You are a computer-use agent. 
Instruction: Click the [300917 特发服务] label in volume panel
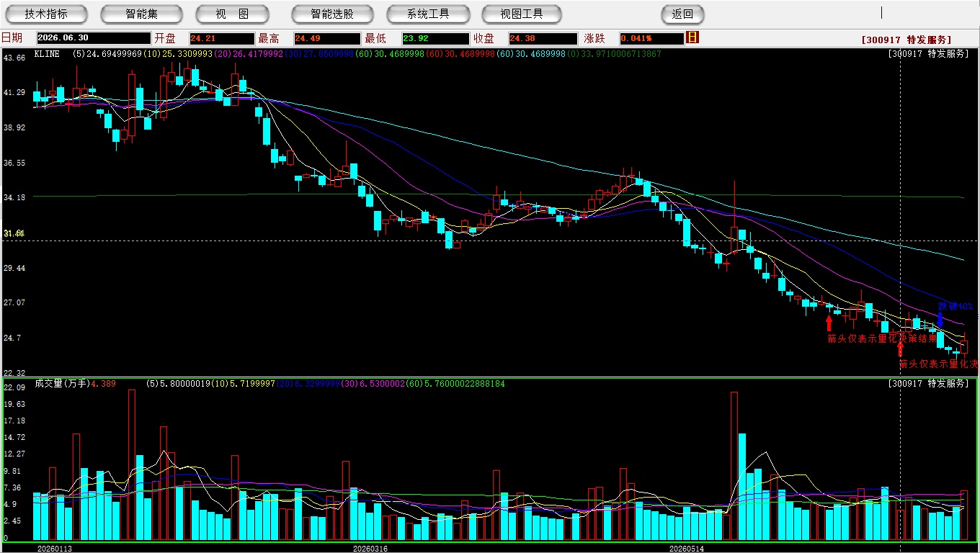[930, 384]
